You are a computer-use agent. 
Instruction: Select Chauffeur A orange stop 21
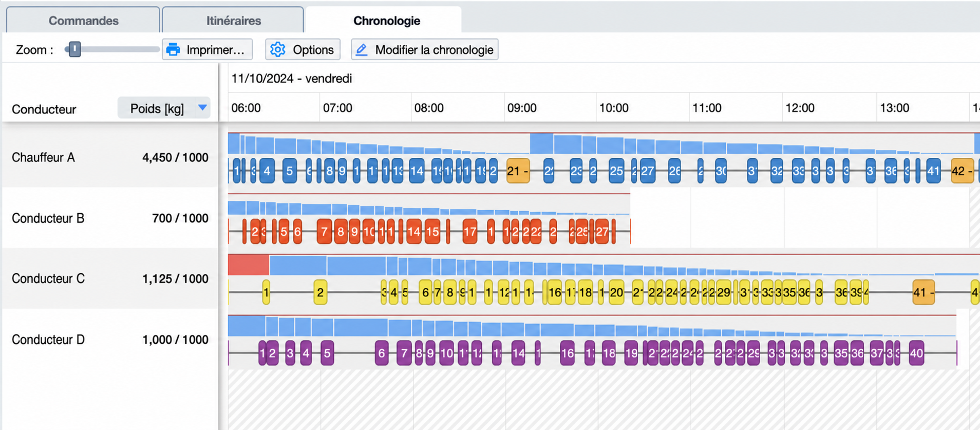[x=518, y=171]
